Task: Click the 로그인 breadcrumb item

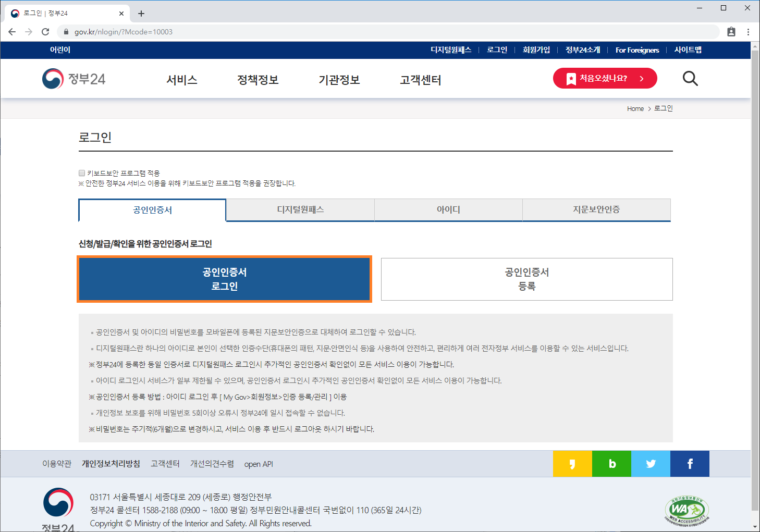Action: (x=664, y=108)
